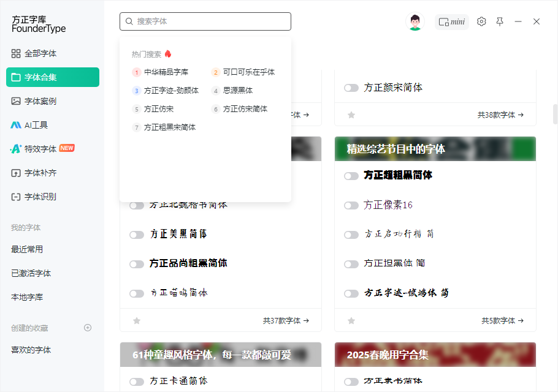Open 共5款字体 collection link
This screenshot has height=392, width=558.
point(502,321)
